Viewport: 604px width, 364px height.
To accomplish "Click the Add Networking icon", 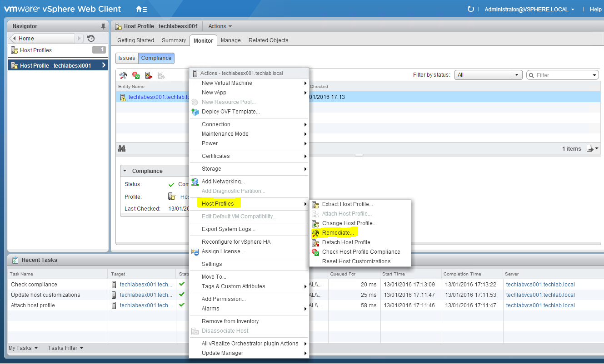I will (x=195, y=182).
